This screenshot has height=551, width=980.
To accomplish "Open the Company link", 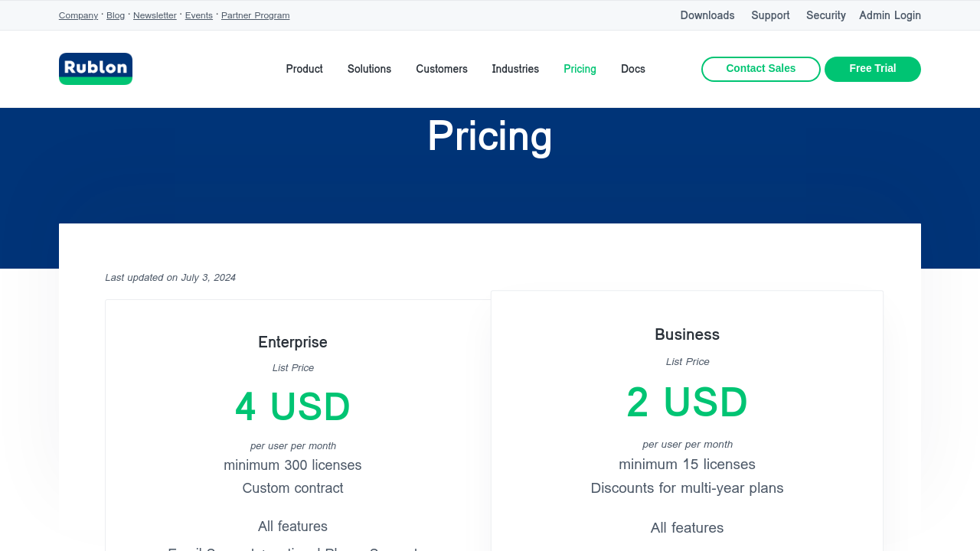I will [78, 15].
